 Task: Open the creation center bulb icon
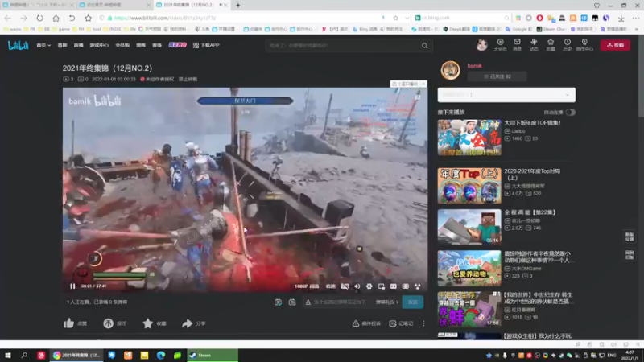pos(584,45)
